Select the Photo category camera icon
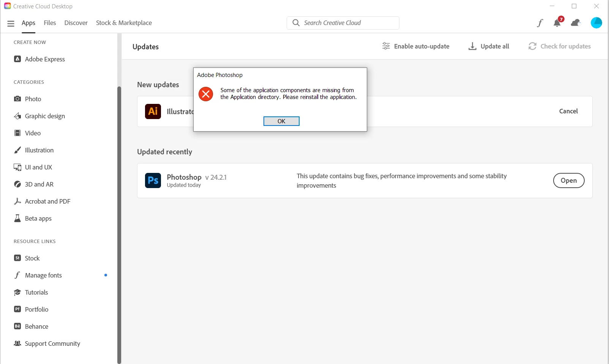Image resolution: width=609 pixels, height=364 pixels. [x=17, y=99]
